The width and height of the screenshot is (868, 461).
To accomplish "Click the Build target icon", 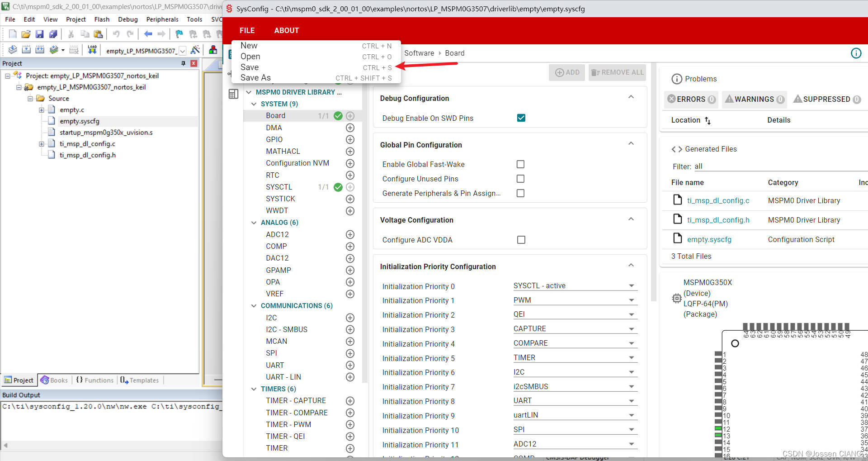I will (x=26, y=50).
